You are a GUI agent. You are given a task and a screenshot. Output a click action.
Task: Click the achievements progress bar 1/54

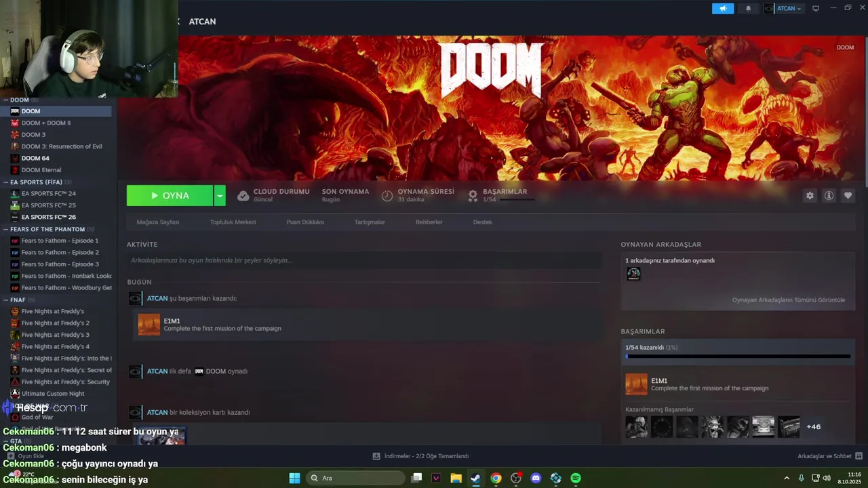(738, 356)
